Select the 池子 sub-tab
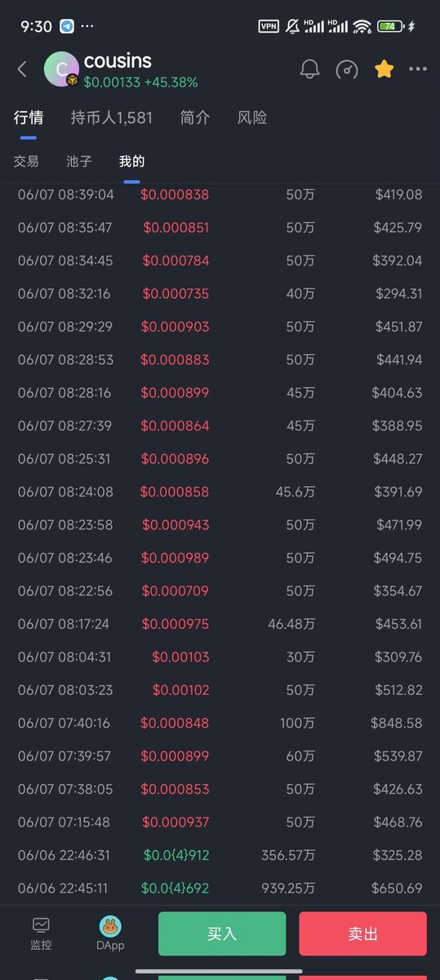This screenshot has width=440, height=980. (79, 162)
